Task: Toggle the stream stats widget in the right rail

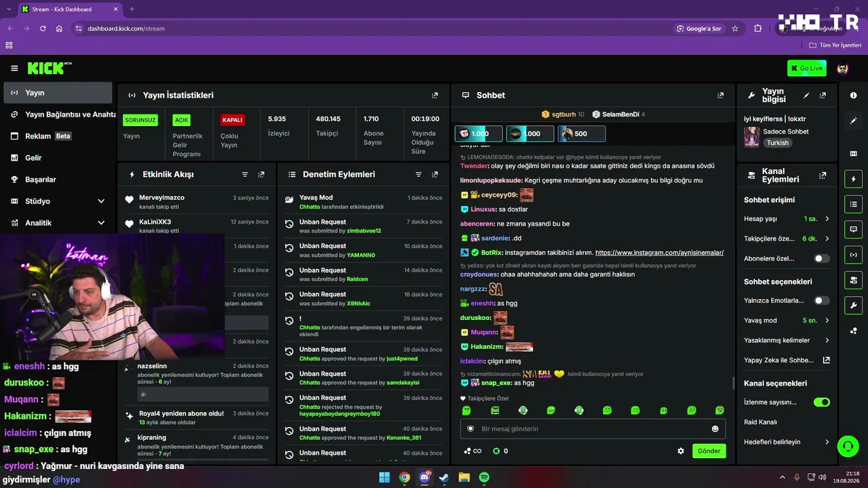Action: click(853, 254)
